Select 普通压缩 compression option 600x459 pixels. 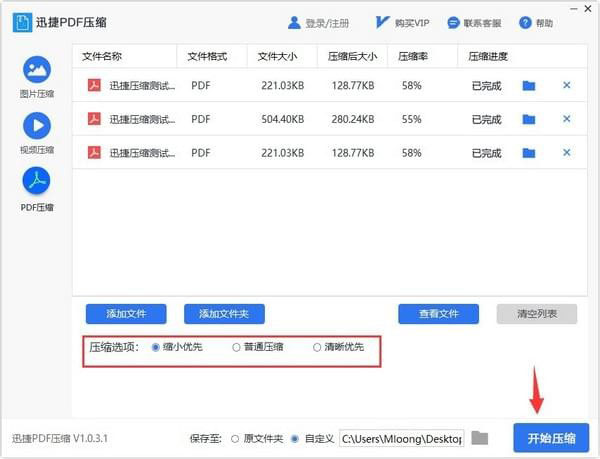[x=236, y=348]
